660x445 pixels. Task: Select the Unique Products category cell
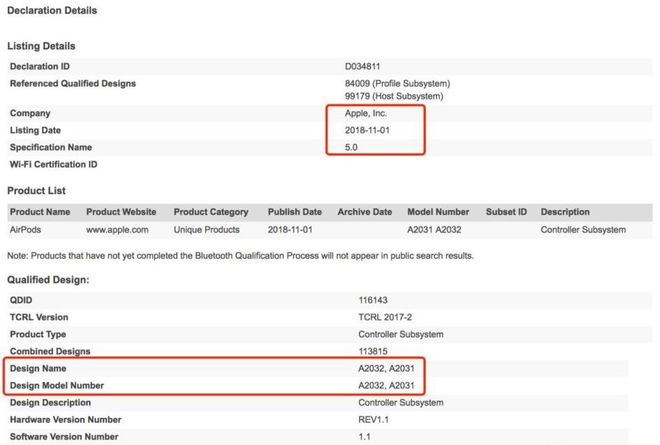click(206, 230)
